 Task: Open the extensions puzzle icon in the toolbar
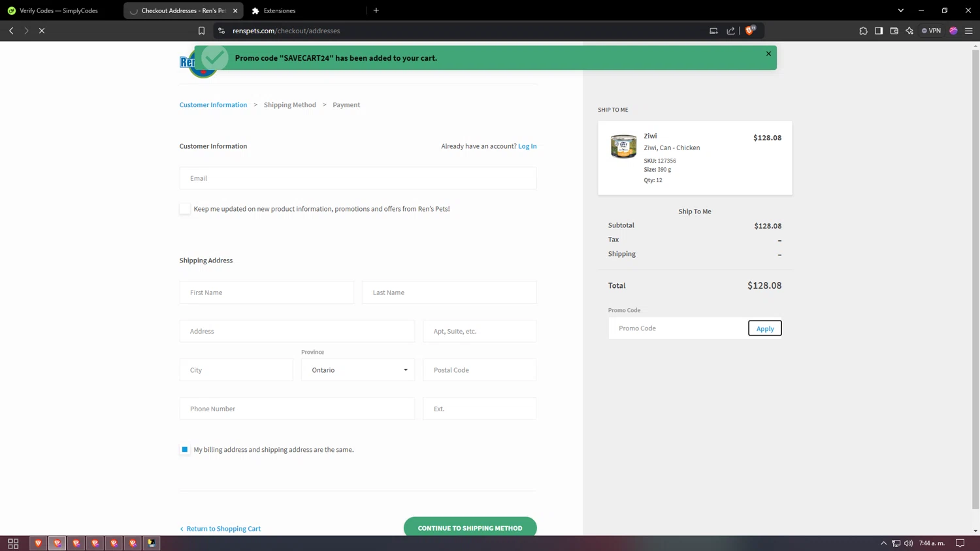[863, 31]
